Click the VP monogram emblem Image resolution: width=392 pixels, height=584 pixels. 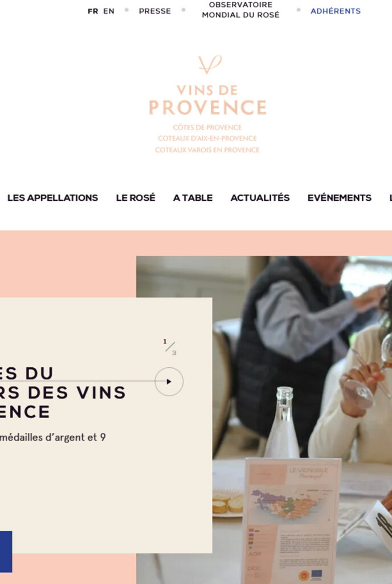(x=210, y=65)
